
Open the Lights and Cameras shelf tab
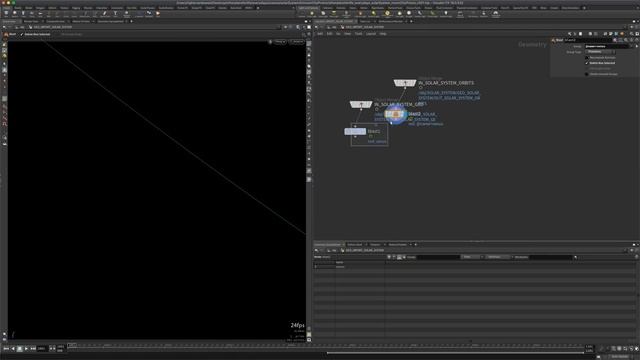point(309,8)
